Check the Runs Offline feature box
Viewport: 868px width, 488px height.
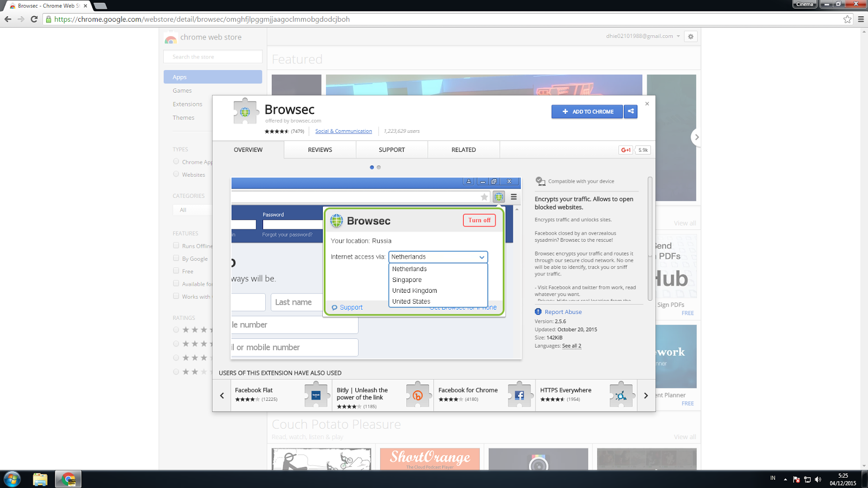[x=176, y=246]
